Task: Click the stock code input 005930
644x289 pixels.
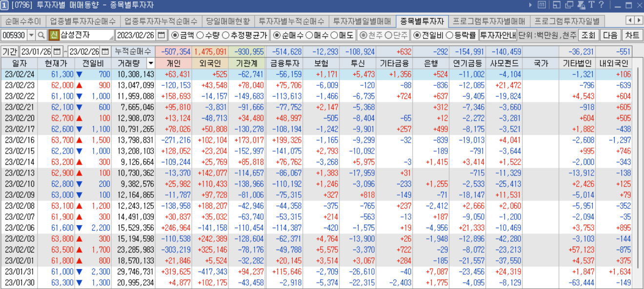Action: pyautogui.click(x=14, y=35)
